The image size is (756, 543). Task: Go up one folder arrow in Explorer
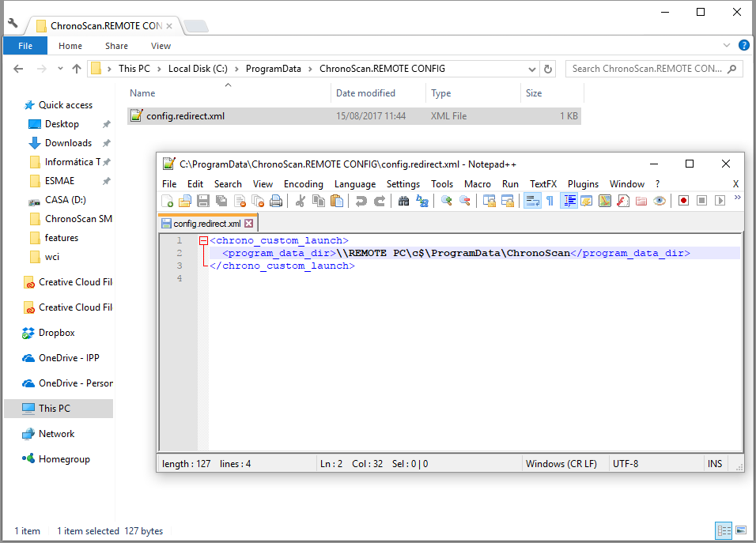[x=76, y=69]
